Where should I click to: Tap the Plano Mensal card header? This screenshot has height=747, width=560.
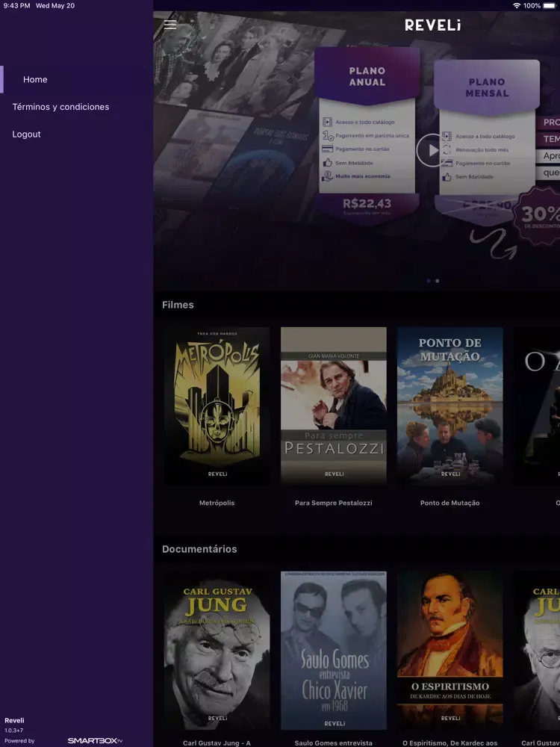487,87
